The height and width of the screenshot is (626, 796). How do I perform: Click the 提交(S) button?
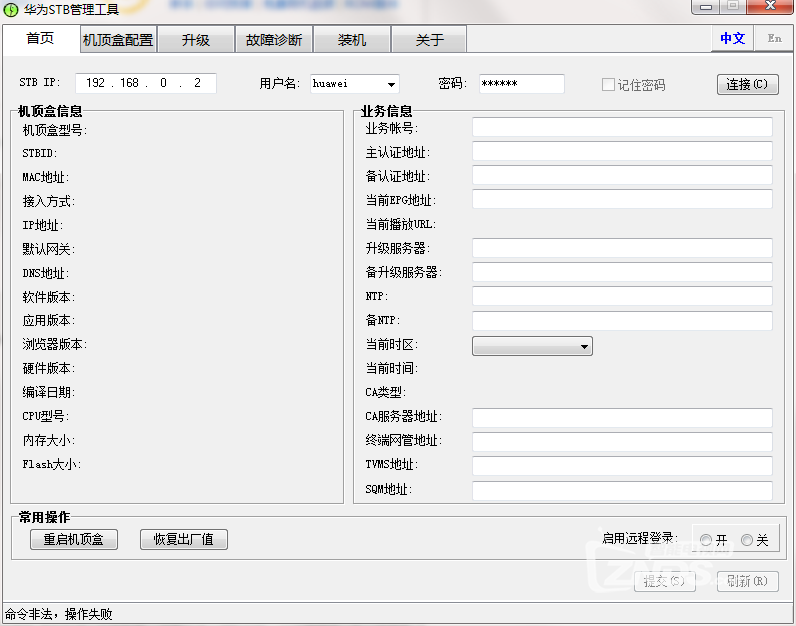pos(665,581)
